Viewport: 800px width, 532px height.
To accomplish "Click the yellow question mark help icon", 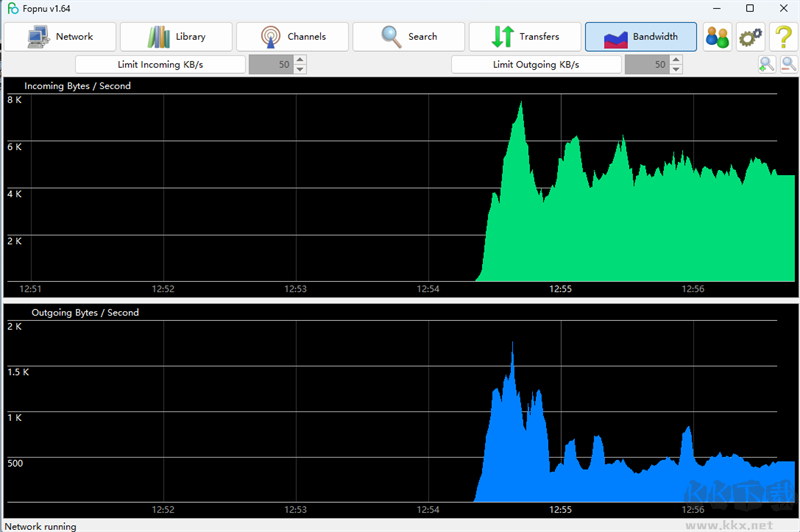I will (782, 37).
